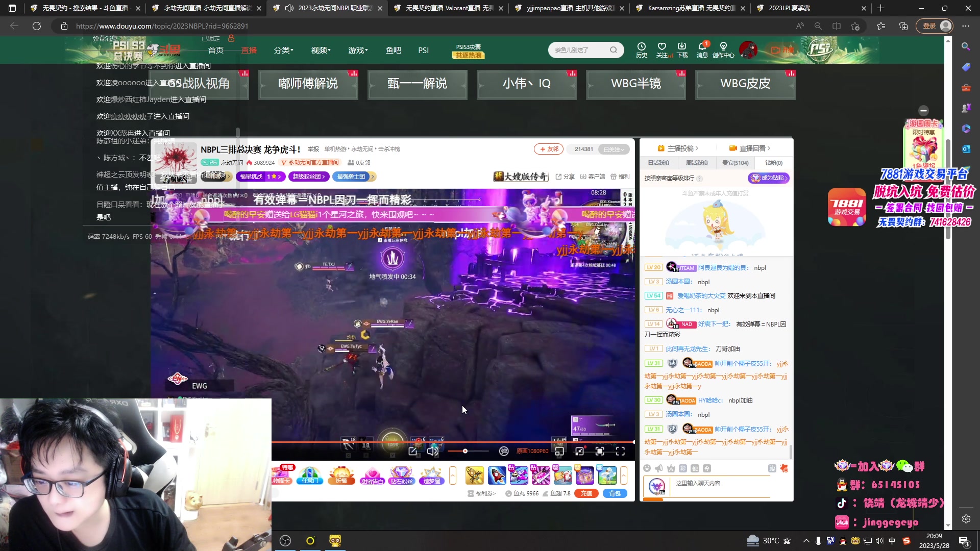Refresh the Douyu page in the browser
Image resolution: width=980 pixels, height=551 pixels.
coord(37,26)
